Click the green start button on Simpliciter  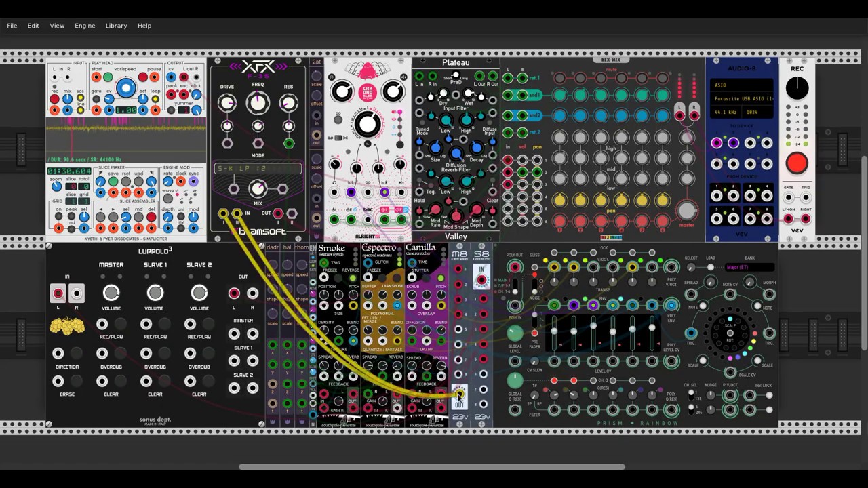(x=108, y=77)
